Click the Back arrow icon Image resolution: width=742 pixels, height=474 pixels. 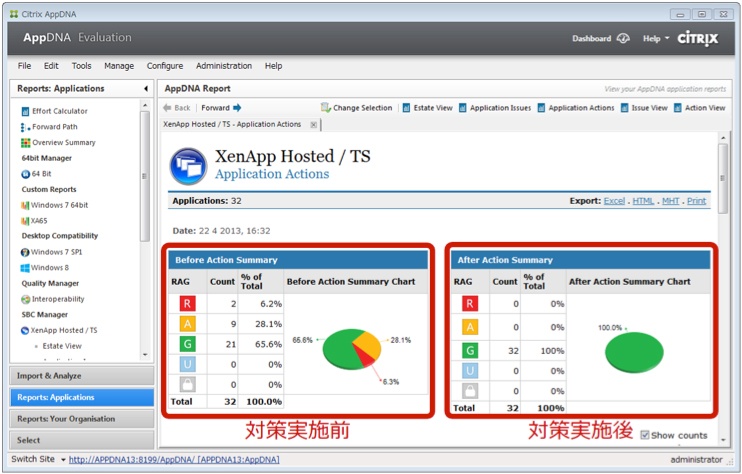coord(167,108)
